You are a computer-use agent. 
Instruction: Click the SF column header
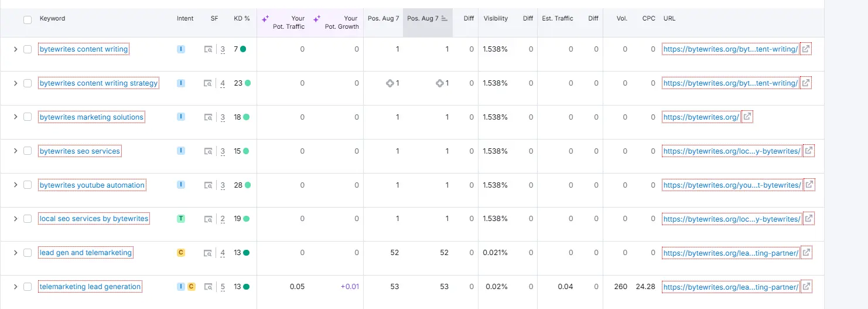(214, 19)
